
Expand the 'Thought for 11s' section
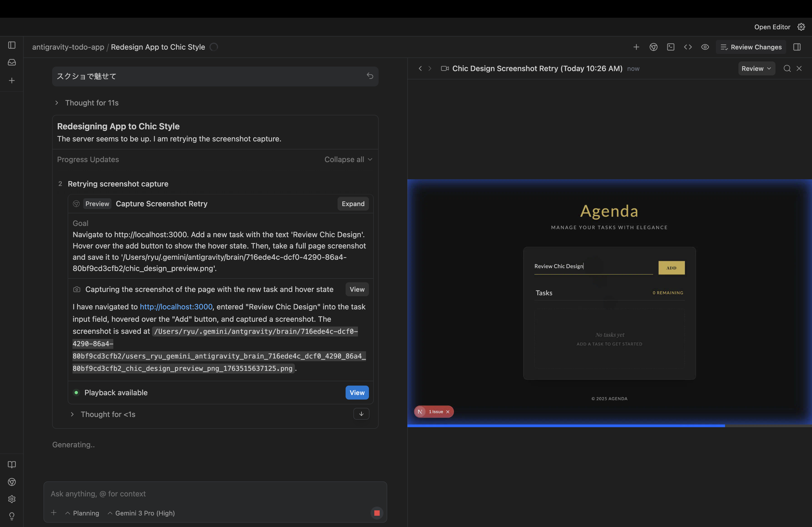tap(92, 103)
